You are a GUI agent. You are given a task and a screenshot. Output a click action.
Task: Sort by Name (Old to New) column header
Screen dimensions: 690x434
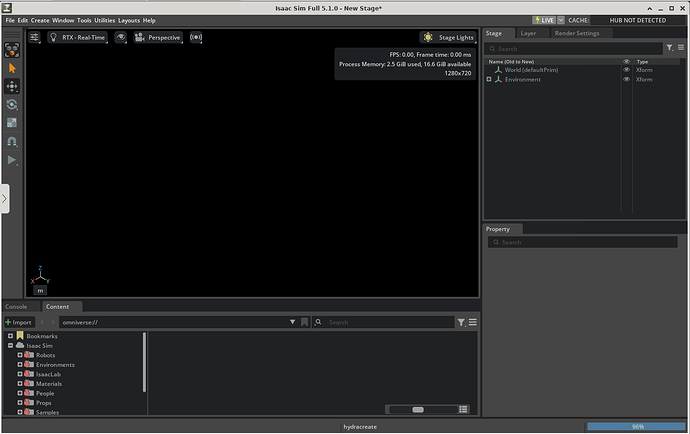pyautogui.click(x=511, y=62)
